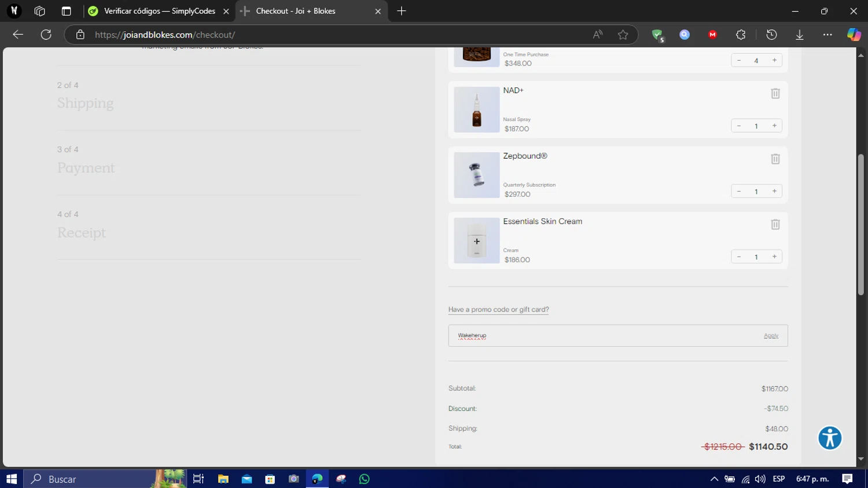View site information lock icon
The height and width of the screenshot is (488, 868).
coord(80,35)
